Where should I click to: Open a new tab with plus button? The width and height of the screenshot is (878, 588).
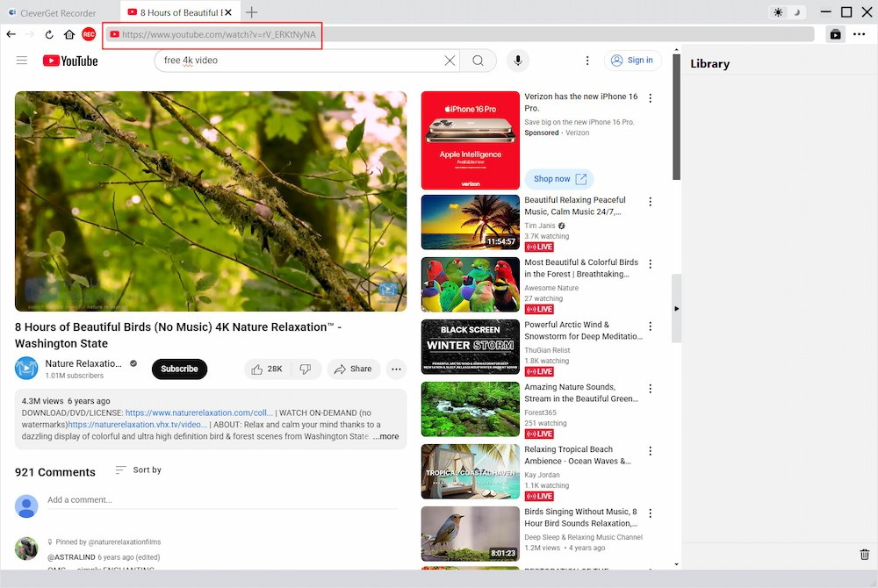click(251, 12)
